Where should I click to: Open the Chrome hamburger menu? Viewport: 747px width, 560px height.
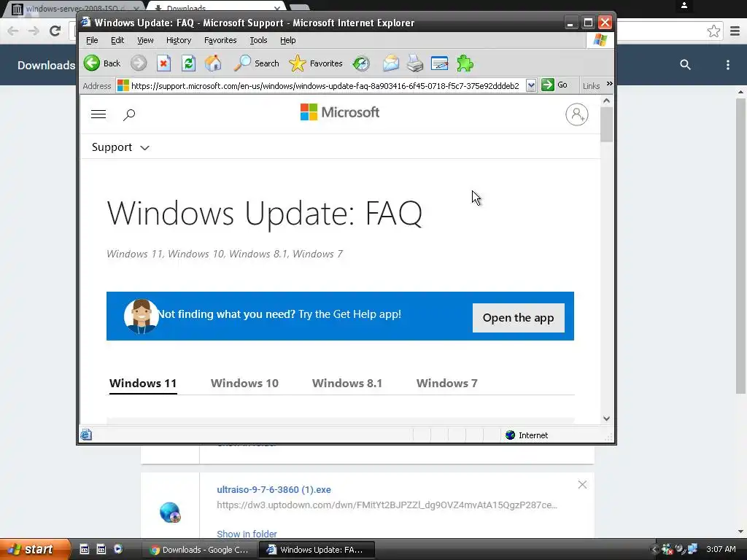735,31
